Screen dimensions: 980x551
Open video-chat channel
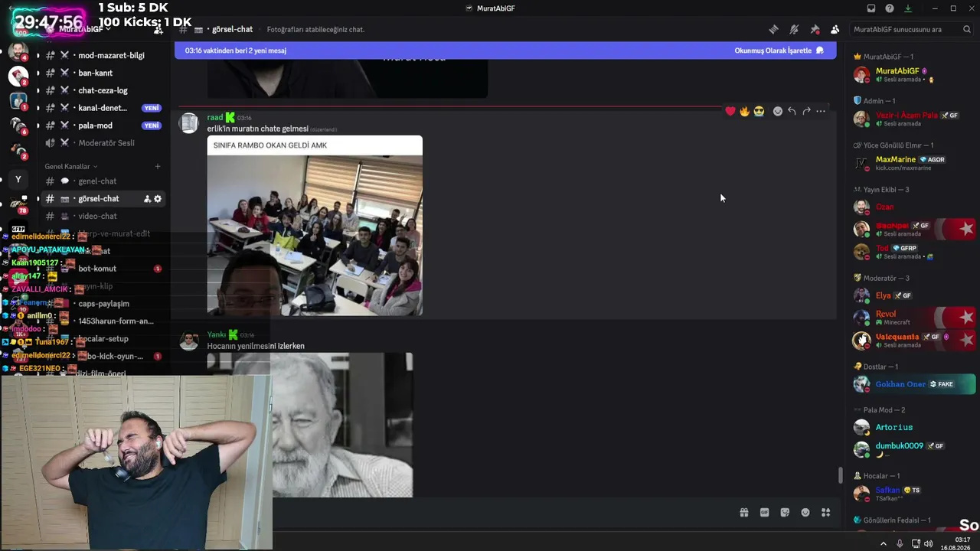coord(103,217)
